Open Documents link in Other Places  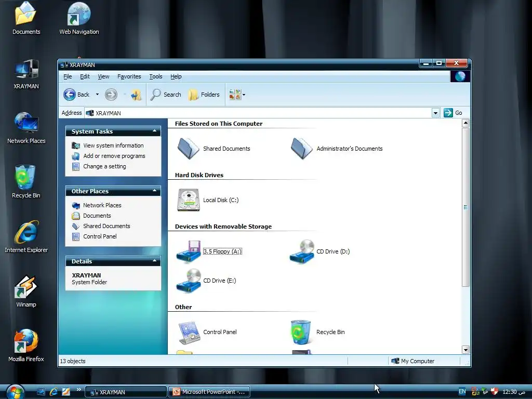97,216
